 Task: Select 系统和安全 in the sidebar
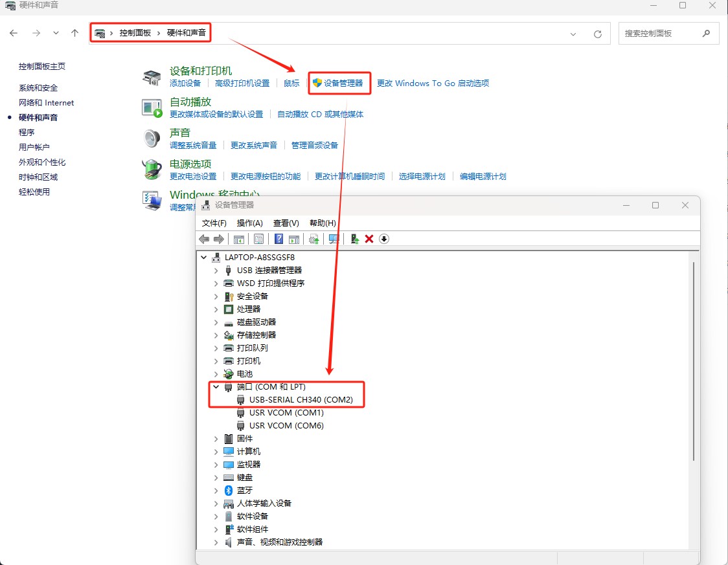click(x=38, y=87)
